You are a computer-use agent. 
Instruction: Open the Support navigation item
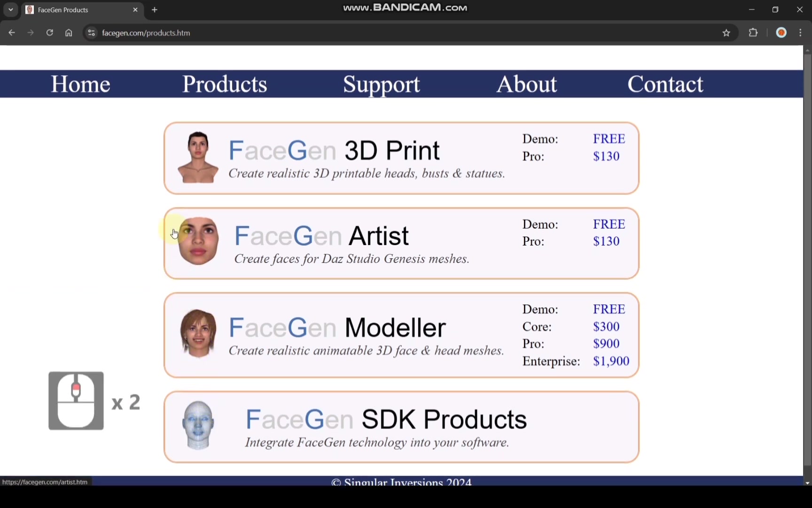(x=382, y=85)
